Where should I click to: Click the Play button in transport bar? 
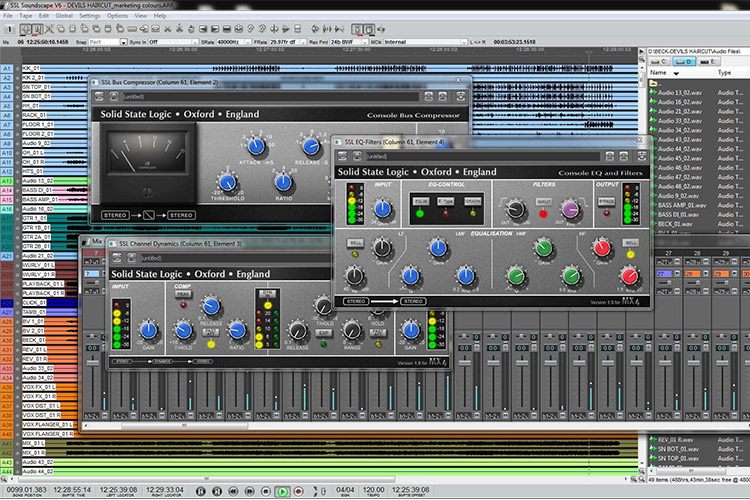[x=282, y=491]
